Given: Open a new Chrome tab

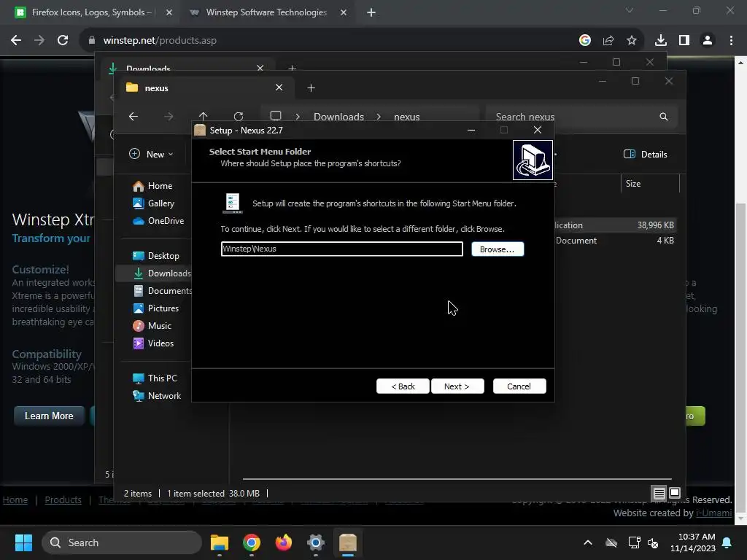Looking at the screenshot, I should tap(371, 12).
